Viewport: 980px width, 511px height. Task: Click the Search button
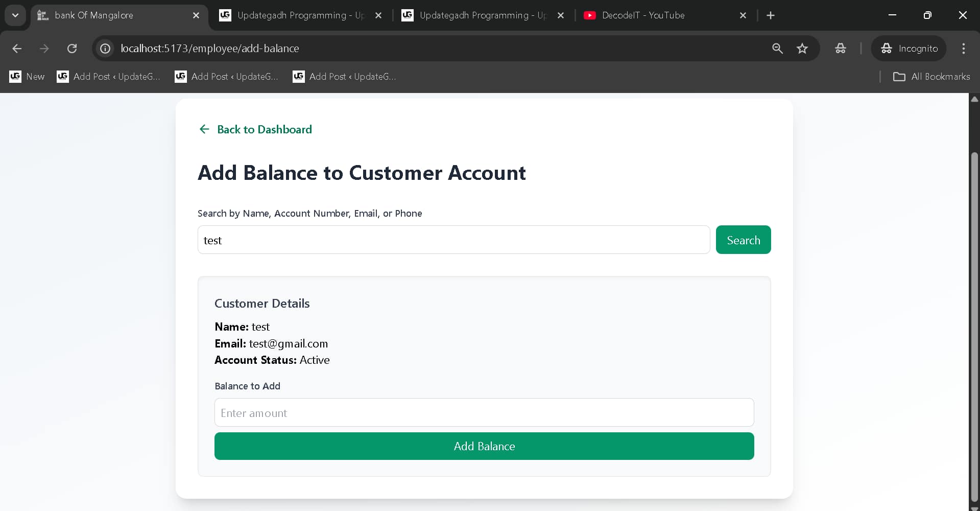pyautogui.click(x=743, y=240)
